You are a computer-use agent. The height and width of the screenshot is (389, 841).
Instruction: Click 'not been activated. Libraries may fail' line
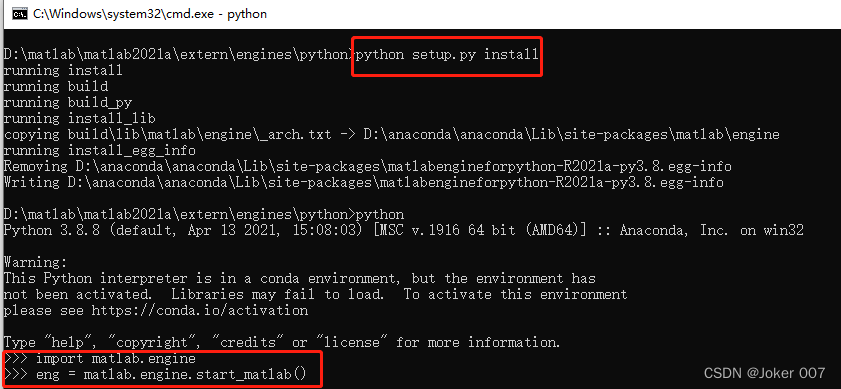click(315, 295)
